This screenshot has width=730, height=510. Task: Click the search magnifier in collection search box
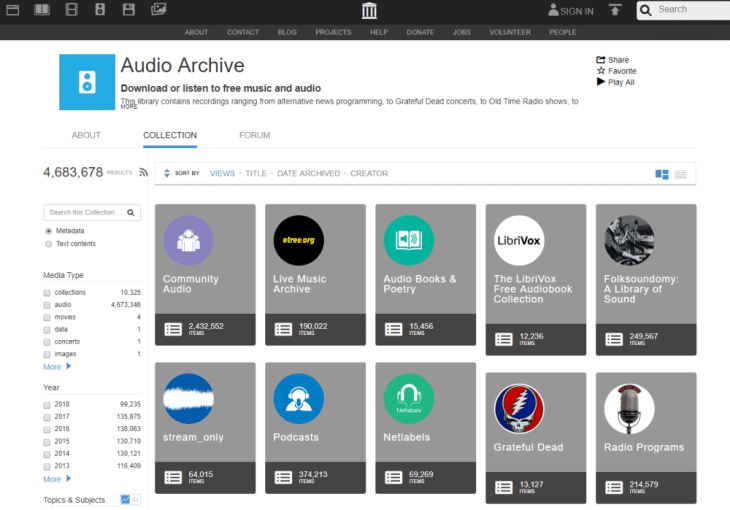click(131, 212)
